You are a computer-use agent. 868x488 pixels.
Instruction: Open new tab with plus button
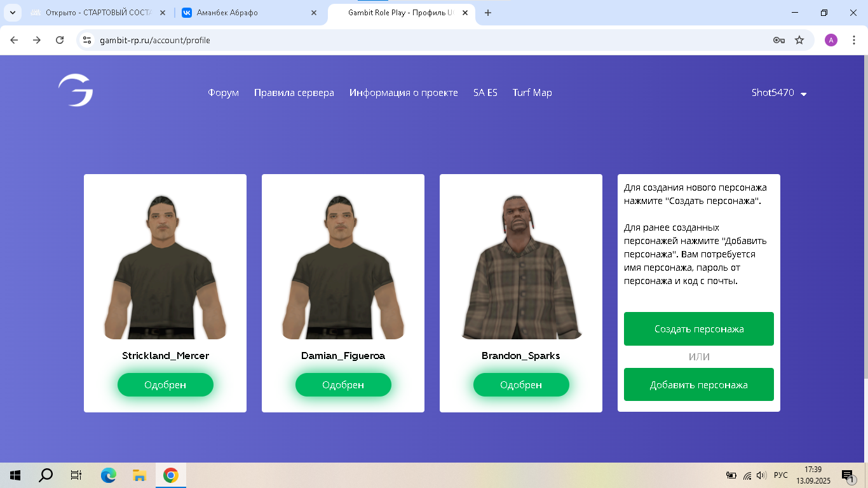point(488,13)
